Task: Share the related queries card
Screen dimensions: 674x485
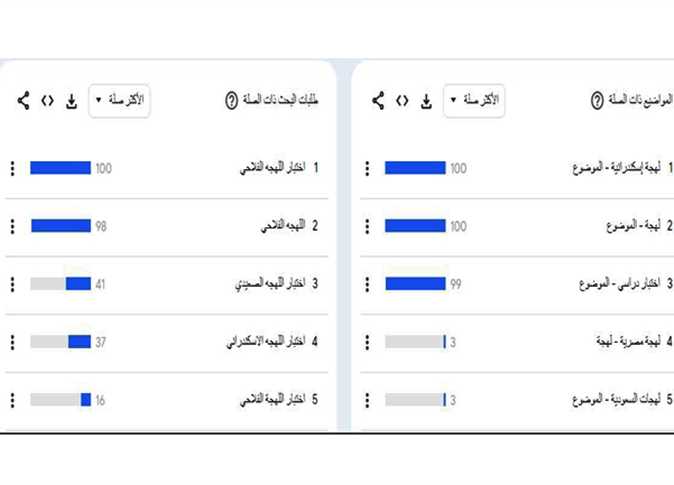Action: pos(24,101)
